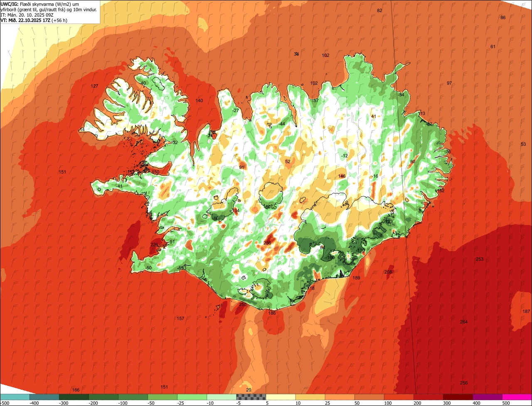Click the value 91 in northwest Iceland
Screen dimensions: 532x406
pyautogui.click(x=241, y=167)
